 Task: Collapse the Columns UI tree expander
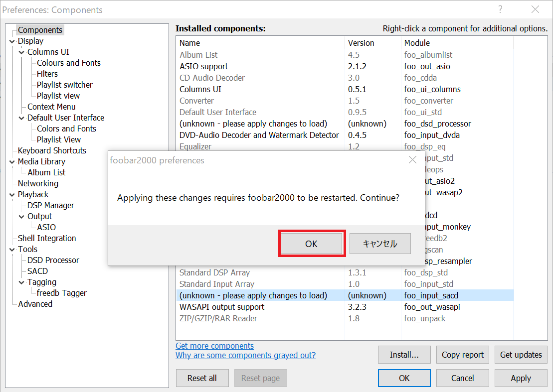click(x=21, y=52)
